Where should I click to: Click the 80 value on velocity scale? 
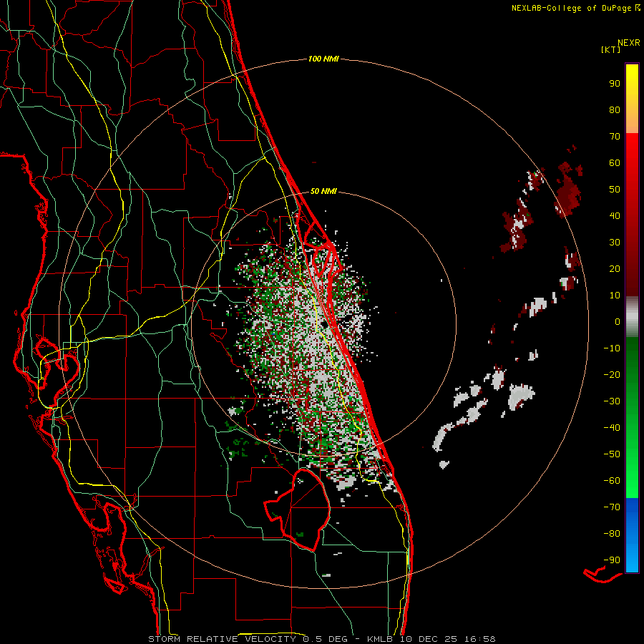[615, 109]
